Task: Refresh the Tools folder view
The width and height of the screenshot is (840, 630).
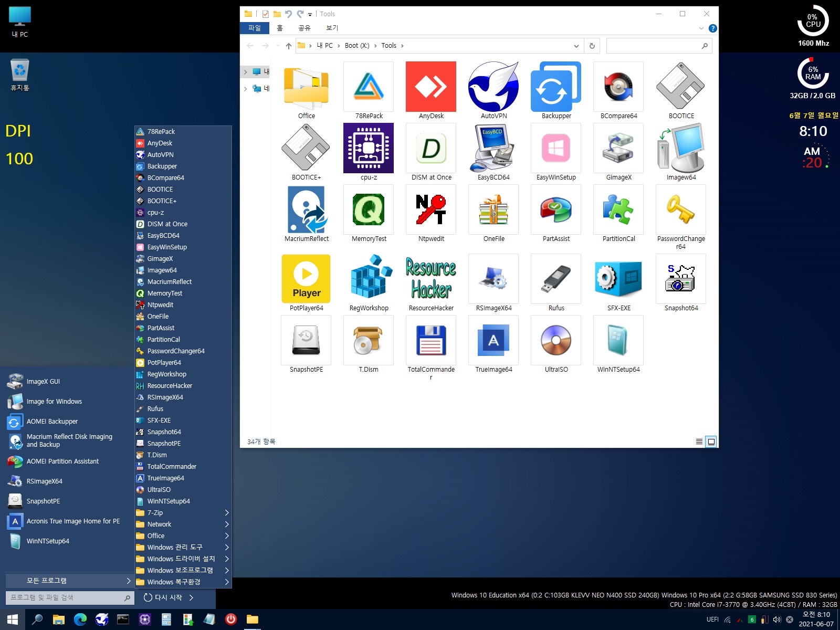Action: pyautogui.click(x=592, y=46)
